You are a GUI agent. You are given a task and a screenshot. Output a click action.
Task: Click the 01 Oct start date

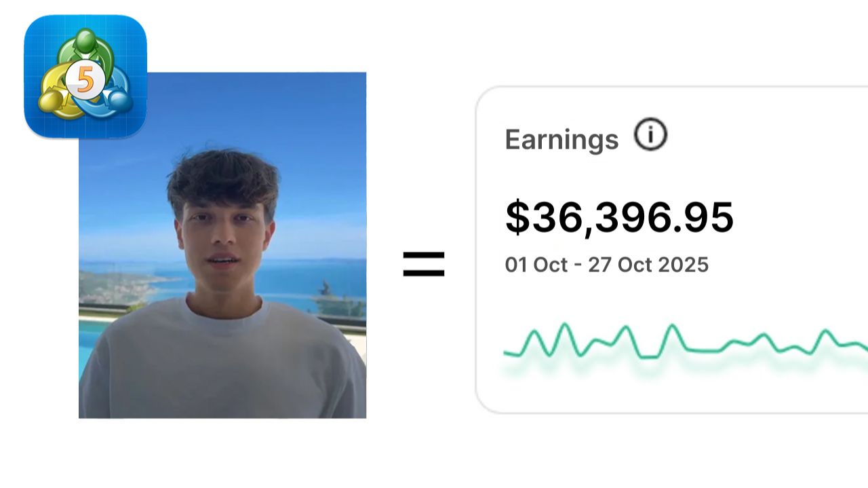coord(536,264)
